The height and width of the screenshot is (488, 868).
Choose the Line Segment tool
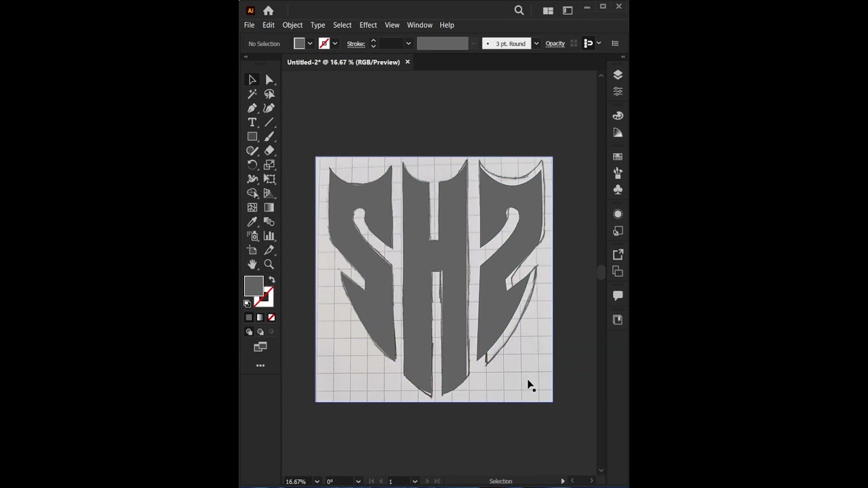[269, 123]
